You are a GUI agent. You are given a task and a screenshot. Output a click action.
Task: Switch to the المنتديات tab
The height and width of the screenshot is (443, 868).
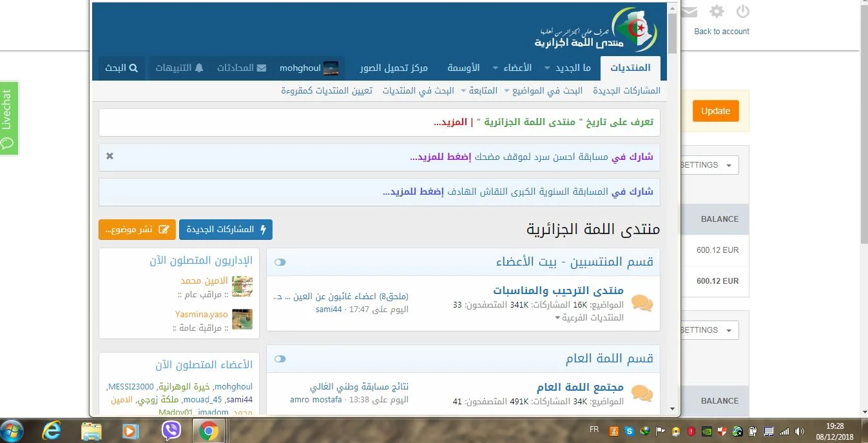[x=630, y=68]
